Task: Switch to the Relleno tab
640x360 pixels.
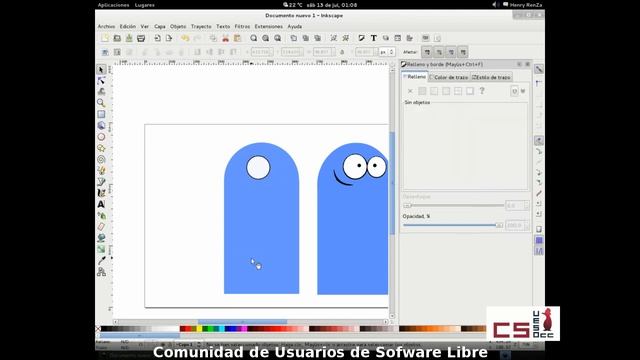Action: (415, 77)
